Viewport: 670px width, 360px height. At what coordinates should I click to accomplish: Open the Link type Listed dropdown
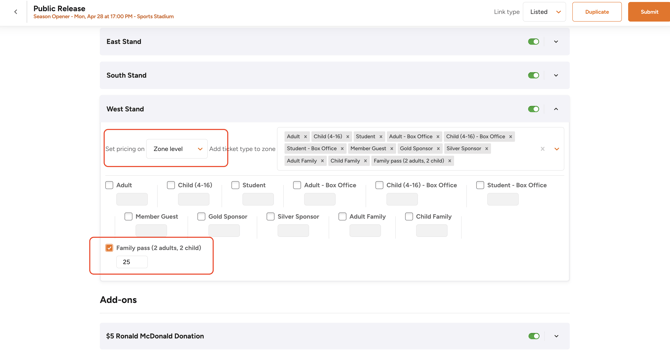click(544, 12)
